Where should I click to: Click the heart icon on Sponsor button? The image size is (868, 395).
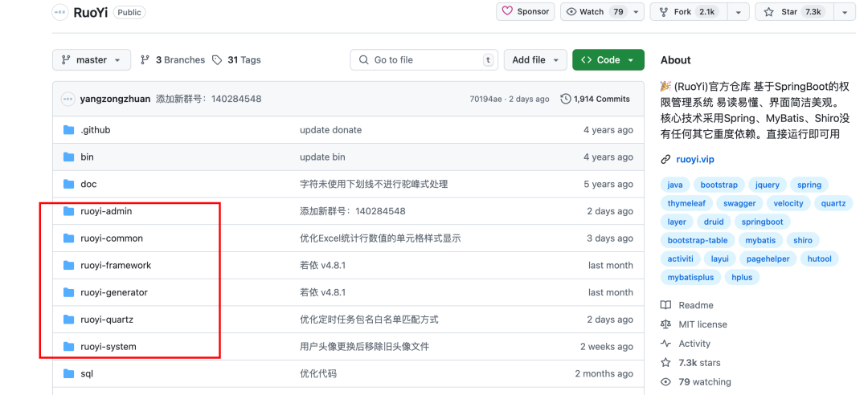(x=508, y=11)
